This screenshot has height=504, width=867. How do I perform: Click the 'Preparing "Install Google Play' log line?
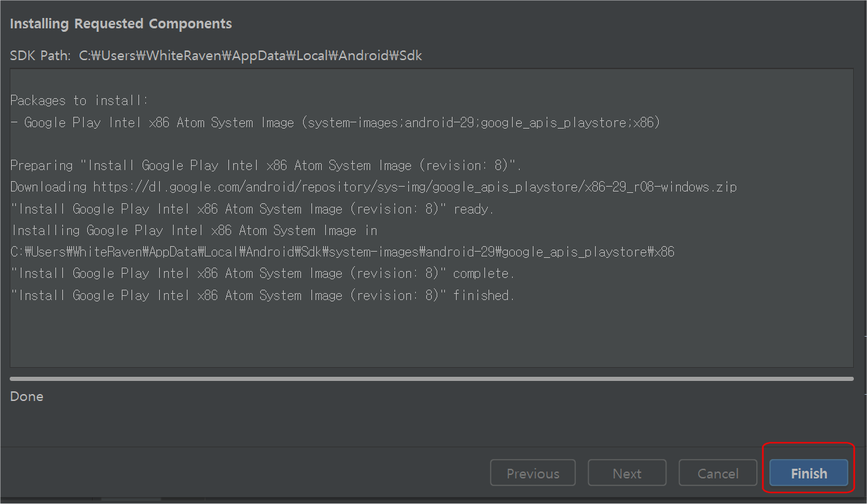[266, 165]
